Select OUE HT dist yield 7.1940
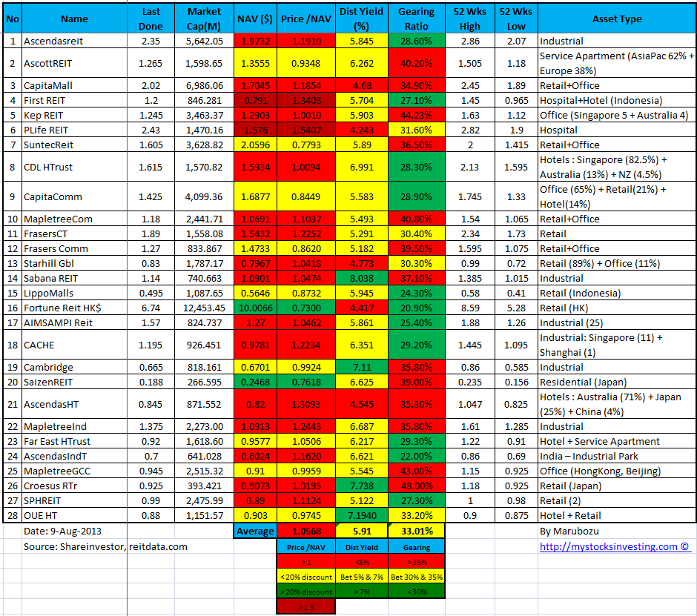This screenshot has height=616, width=697. (361, 515)
